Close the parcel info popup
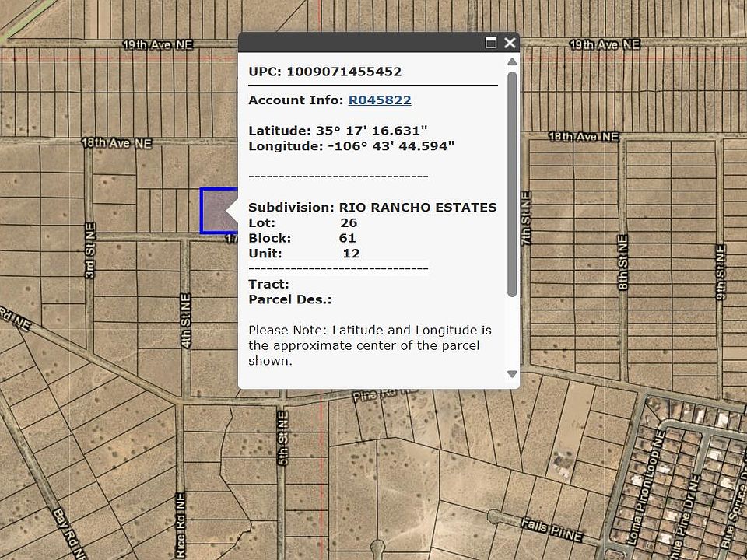The width and height of the screenshot is (747, 560). tap(510, 43)
